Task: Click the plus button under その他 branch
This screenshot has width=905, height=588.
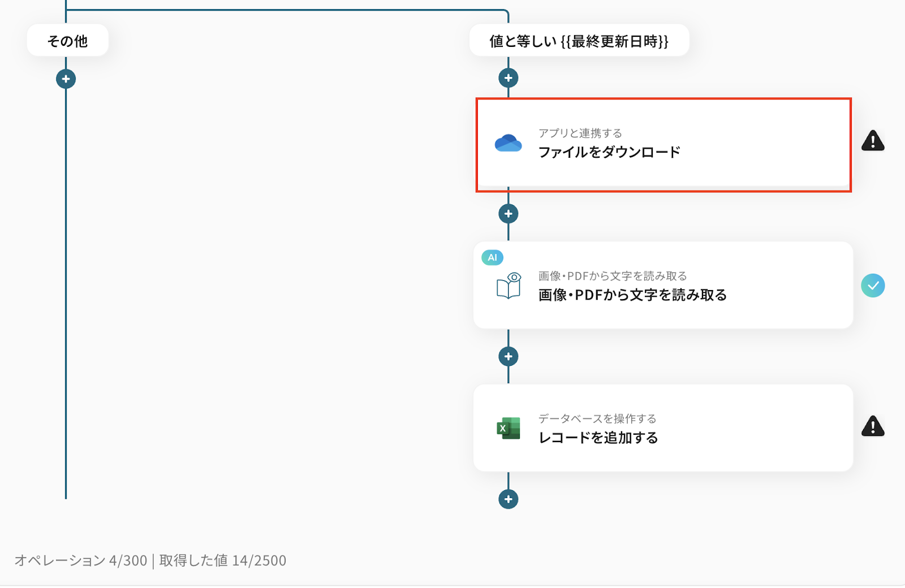Action: (66, 79)
